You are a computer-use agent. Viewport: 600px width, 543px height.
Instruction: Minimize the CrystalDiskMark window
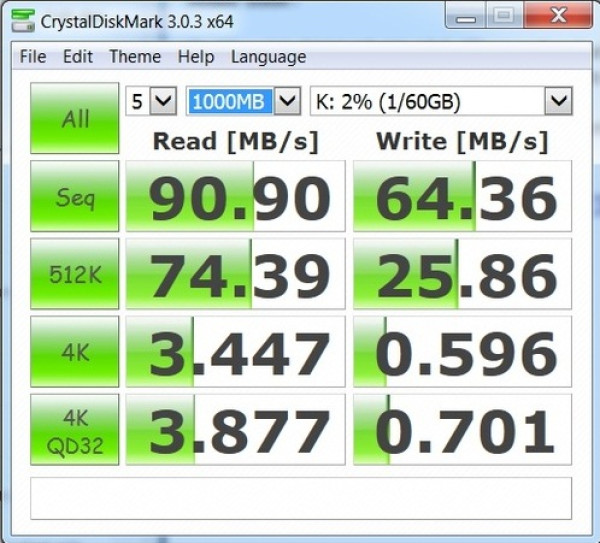click(x=466, y=15)
